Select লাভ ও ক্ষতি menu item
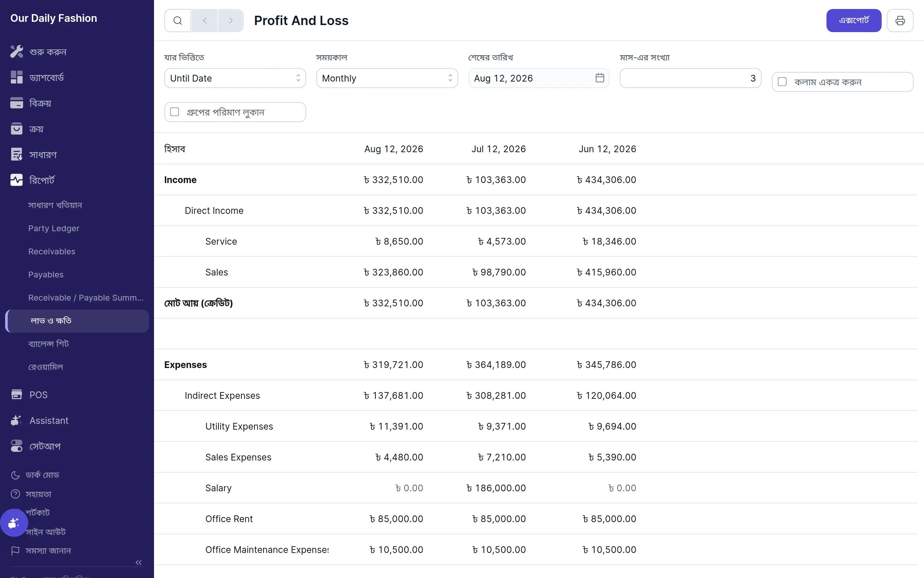The width and height of the screenshot is (924, 578). [77, 321]
